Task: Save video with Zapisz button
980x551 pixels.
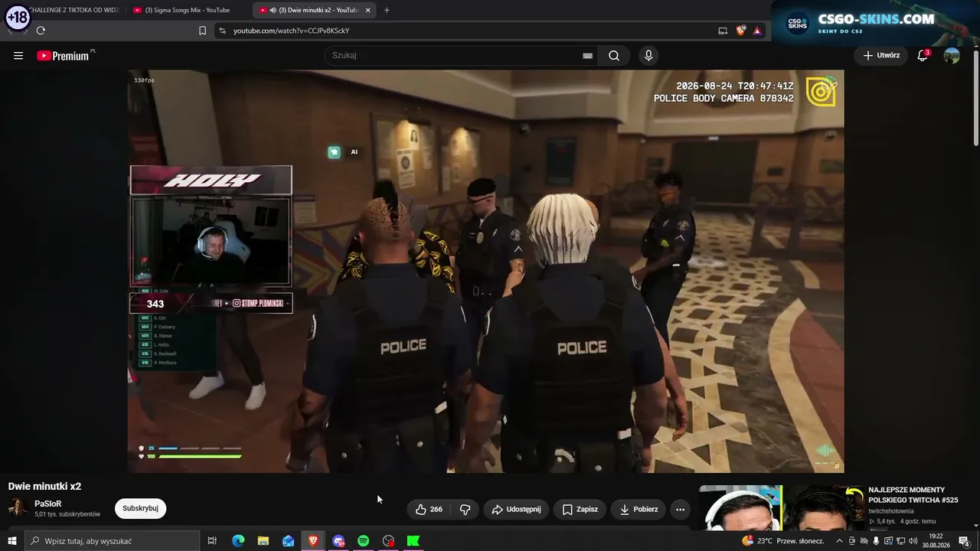Action: point(580,509)
